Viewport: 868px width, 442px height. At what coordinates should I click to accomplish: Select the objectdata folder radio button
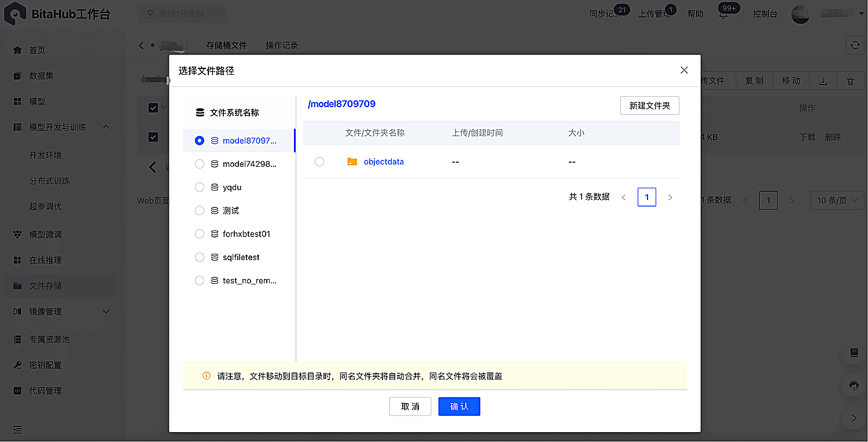click(319, 162)
